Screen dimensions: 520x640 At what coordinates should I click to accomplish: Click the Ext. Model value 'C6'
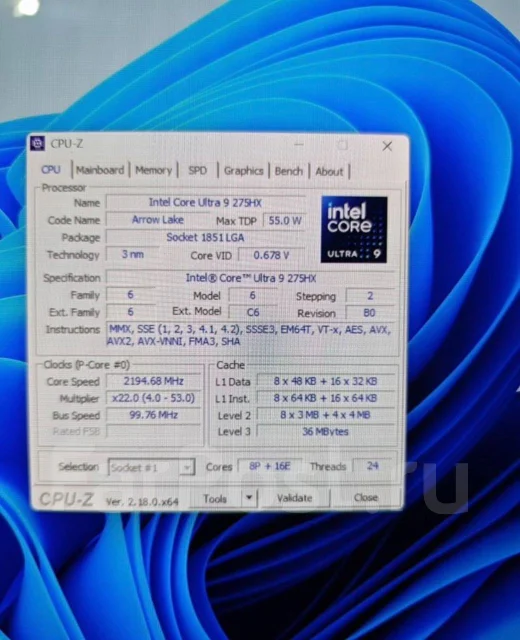(253, 312)
